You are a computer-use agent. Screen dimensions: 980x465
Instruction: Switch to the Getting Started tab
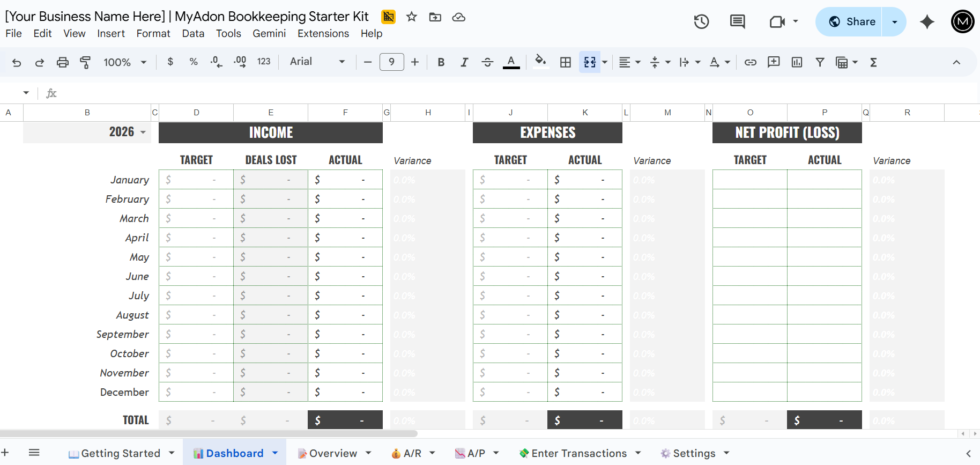[x=121, y=453]
